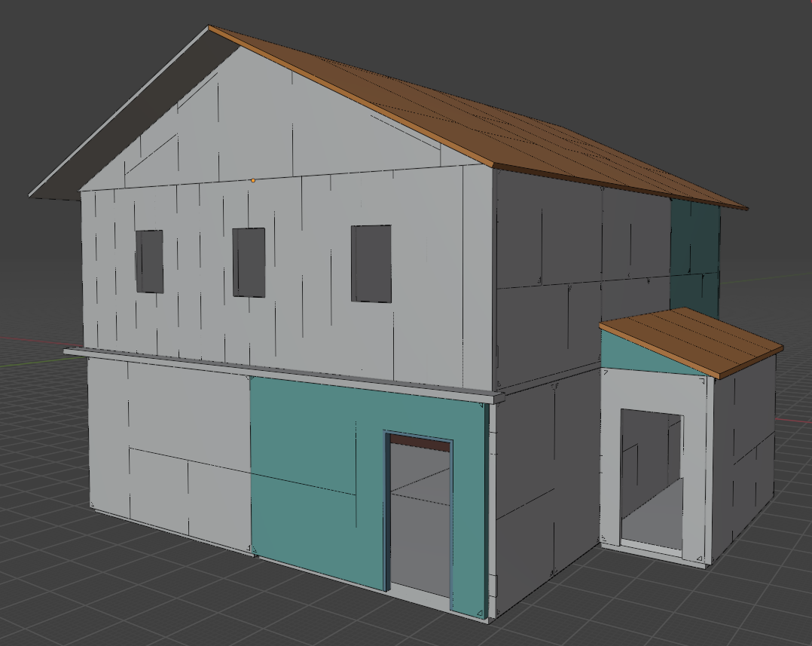Viewport: 812px width, 646px height.
Task: Click the red X axis line
Action: (x=30, y=339)
